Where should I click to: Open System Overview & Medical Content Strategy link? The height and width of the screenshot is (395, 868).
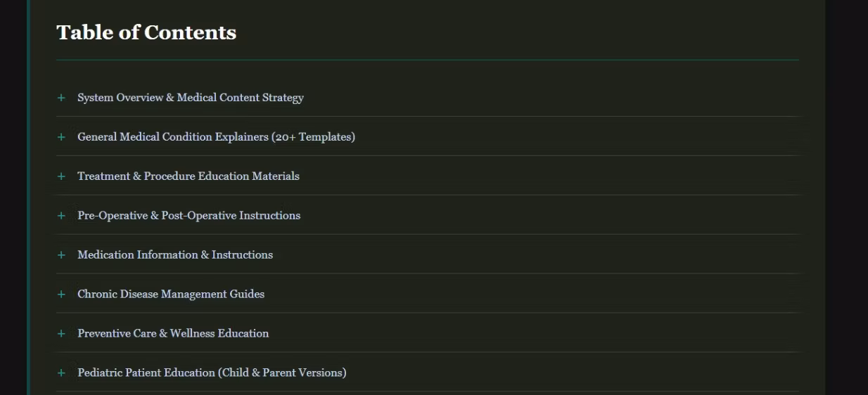[x=190, y=98]
